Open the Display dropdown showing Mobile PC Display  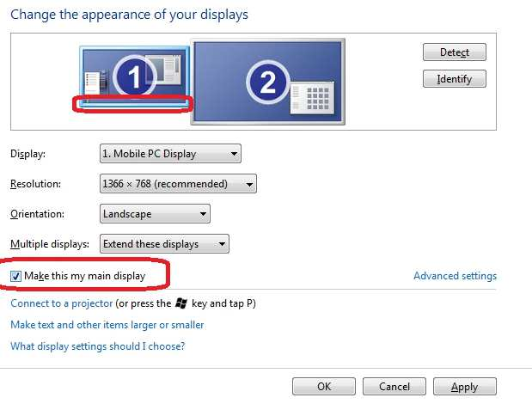click(x=170, y=154)
